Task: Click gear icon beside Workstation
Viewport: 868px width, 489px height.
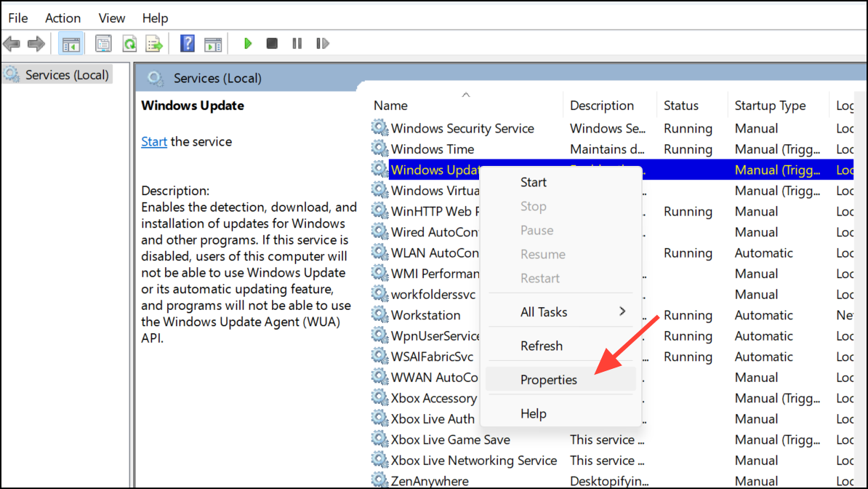Action: tap(379, 314)
